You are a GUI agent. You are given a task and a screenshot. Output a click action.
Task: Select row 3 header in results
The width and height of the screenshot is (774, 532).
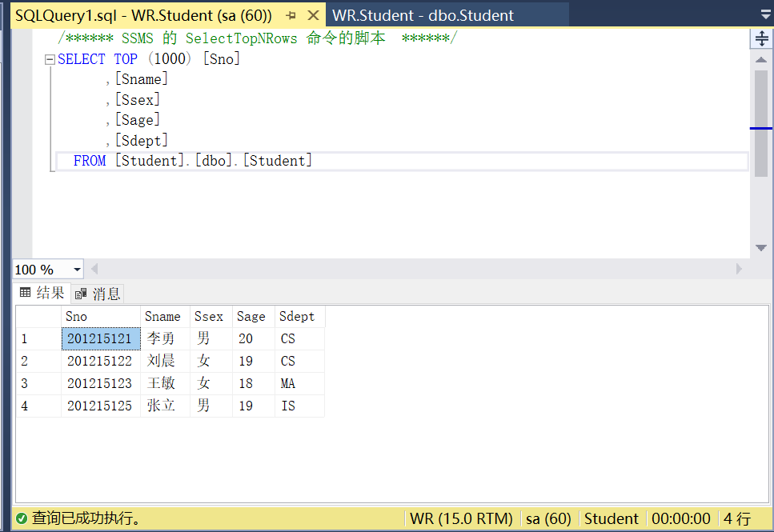[38, 383]
